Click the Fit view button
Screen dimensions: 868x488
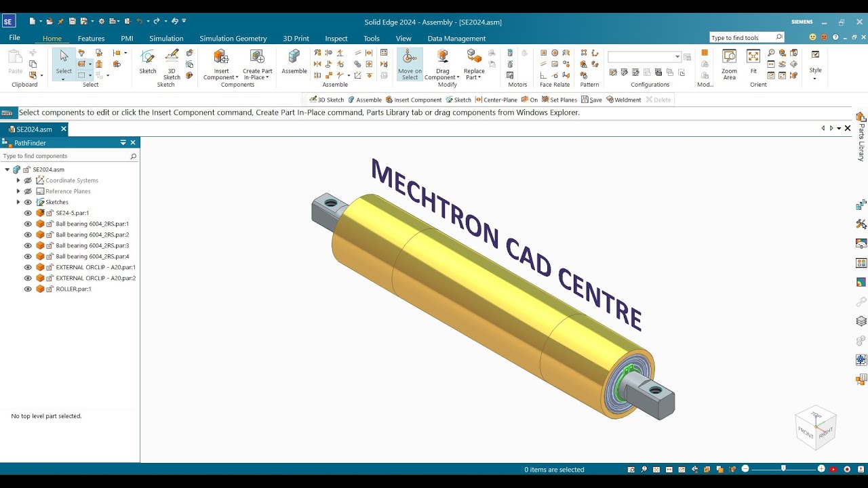tap(753, 61)
